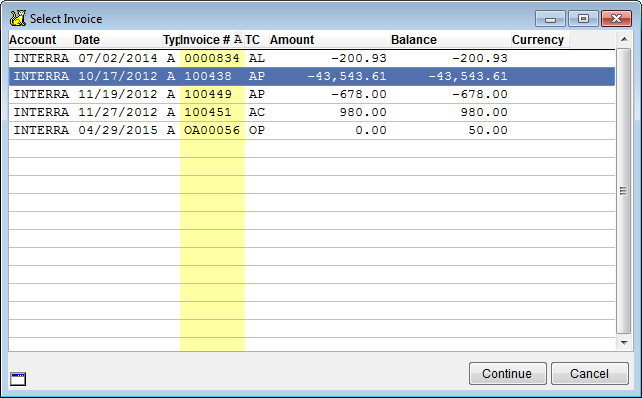Click the date 07/02/2014

[x=118, y=58]
